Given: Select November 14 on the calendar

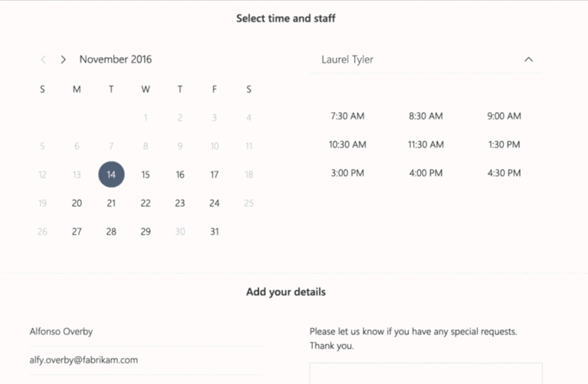Looking at the screenshot, I should 111,174.
